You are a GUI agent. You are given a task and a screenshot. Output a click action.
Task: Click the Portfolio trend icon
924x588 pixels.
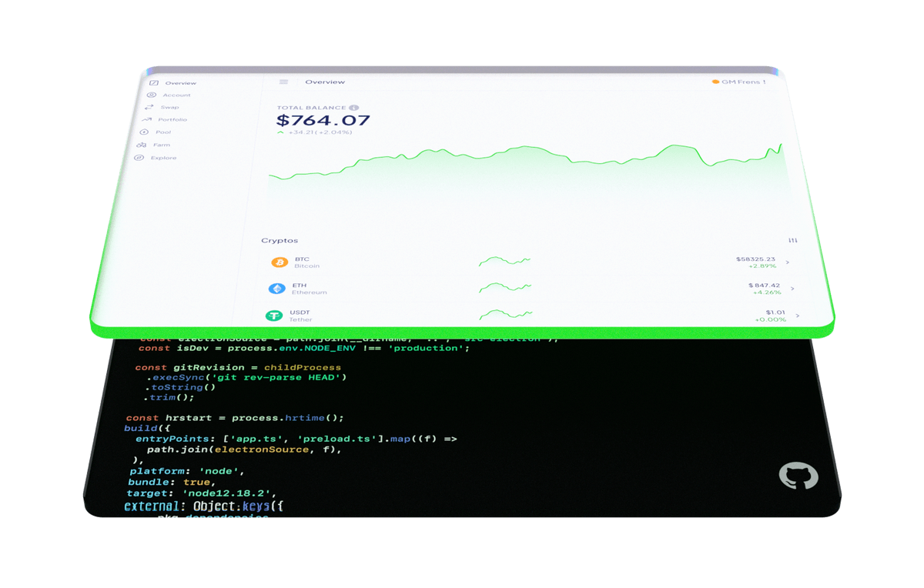tap(147, 119)
